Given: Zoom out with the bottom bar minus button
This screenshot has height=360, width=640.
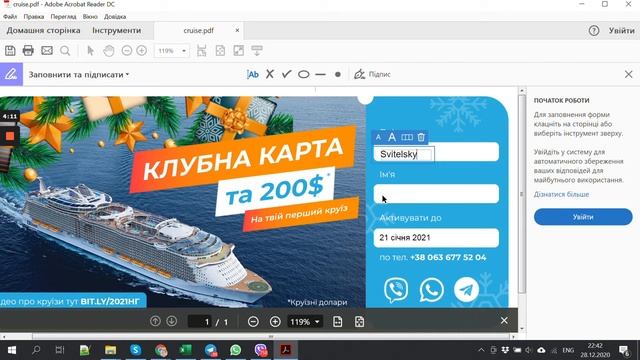Looking at the screenshot, I should pos(253,322).
